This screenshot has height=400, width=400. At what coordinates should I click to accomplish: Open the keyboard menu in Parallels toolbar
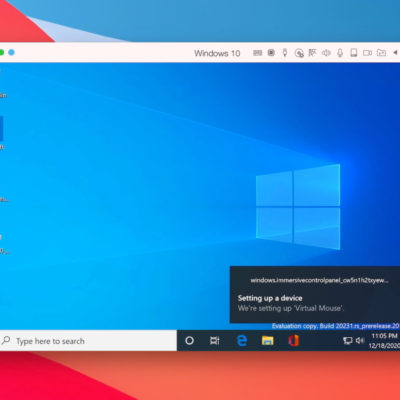[257, 53]
